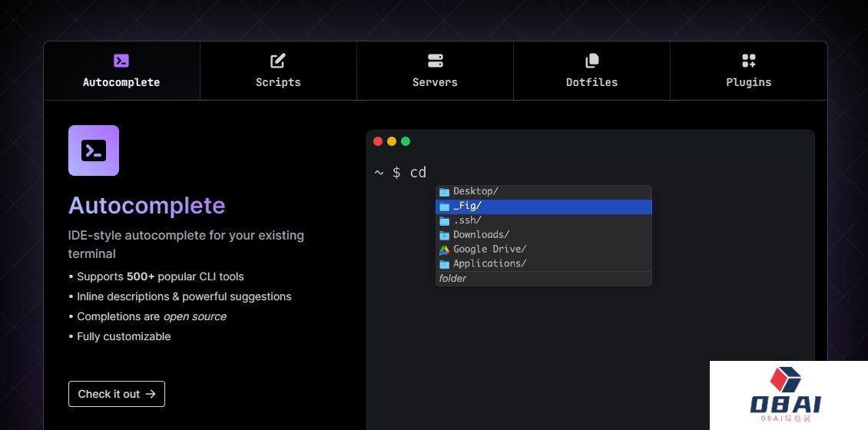Select the Applications/ suggestion
Screen dimensions: 868x430
[544, 264]
